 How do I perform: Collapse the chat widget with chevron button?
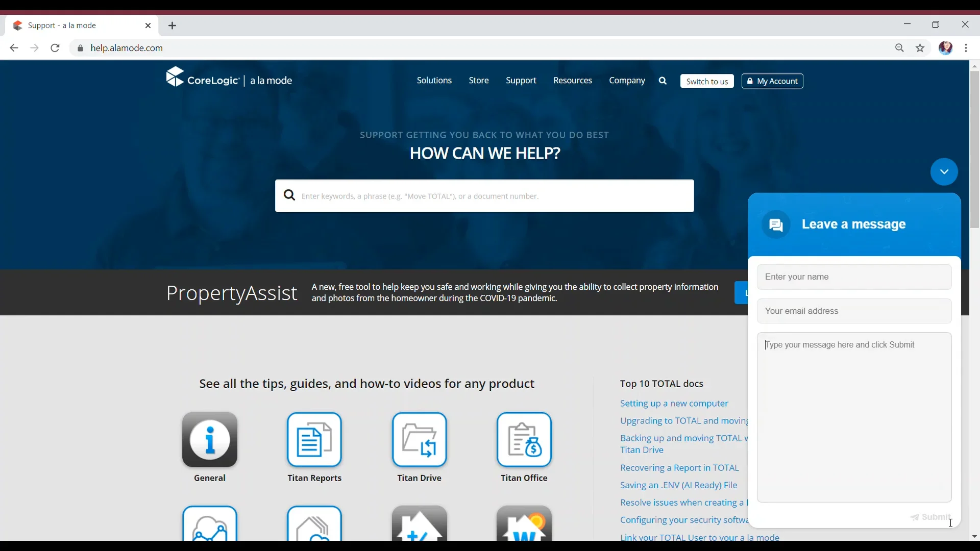point(944,172)
